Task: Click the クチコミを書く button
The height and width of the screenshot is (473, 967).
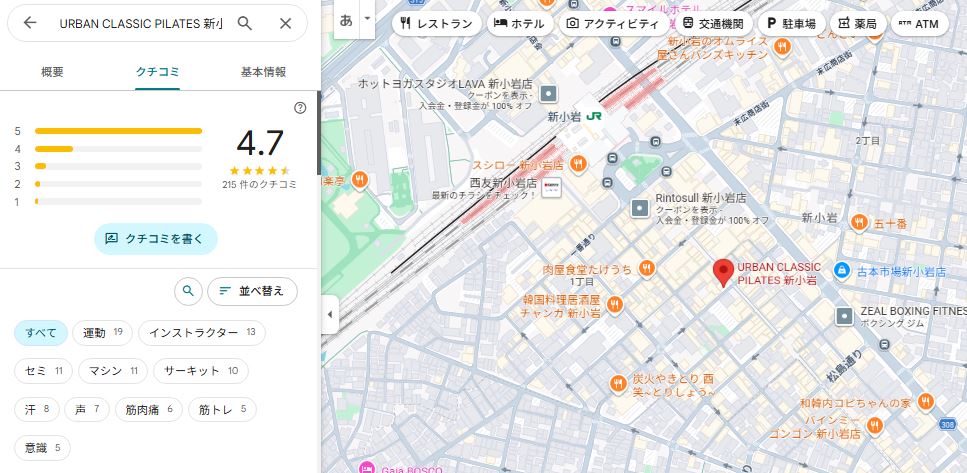Action: point(155,239)
